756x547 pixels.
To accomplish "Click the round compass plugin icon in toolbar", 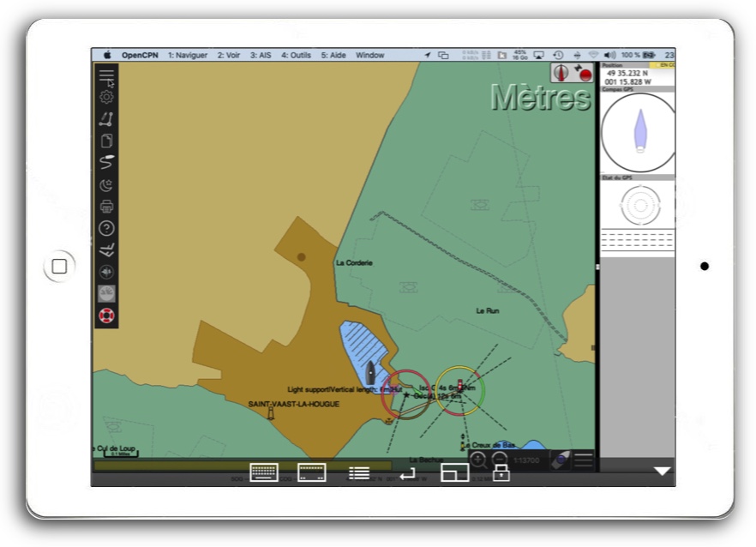I will (106, 272).
